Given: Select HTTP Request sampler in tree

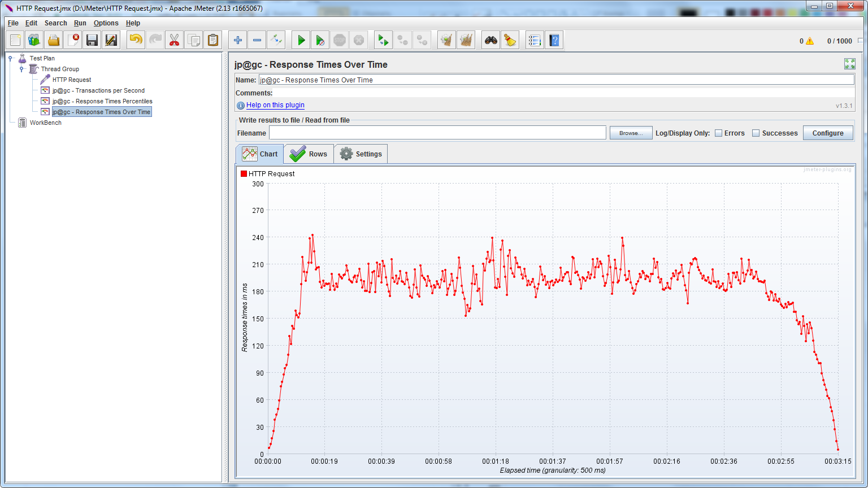Looking at the screenshot, I should click(x=72, y=80).
